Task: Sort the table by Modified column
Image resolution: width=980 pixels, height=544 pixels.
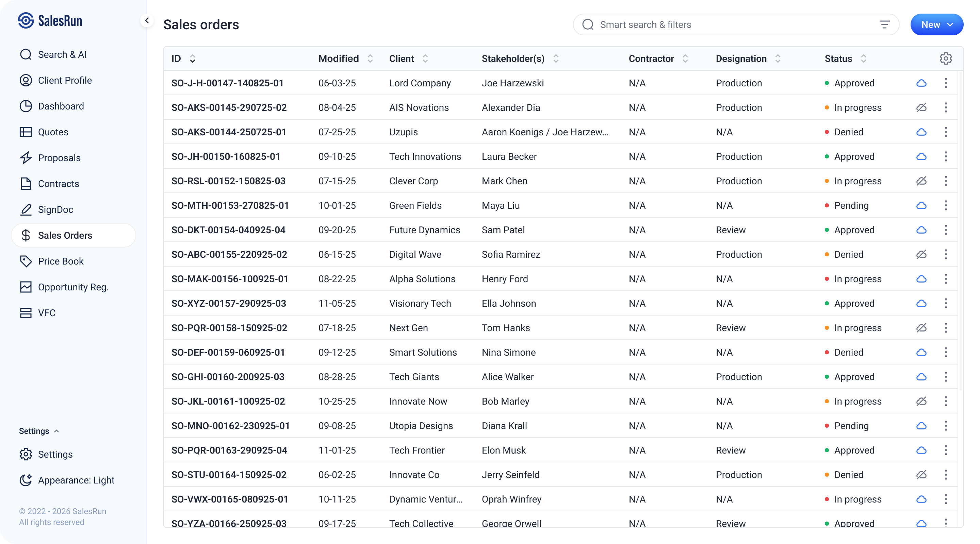Action: [370, 58]
